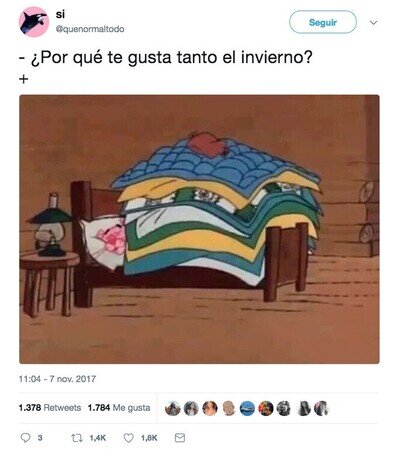Open the display name 'si'
400x454 pixels.
click(x=60, y=15)
